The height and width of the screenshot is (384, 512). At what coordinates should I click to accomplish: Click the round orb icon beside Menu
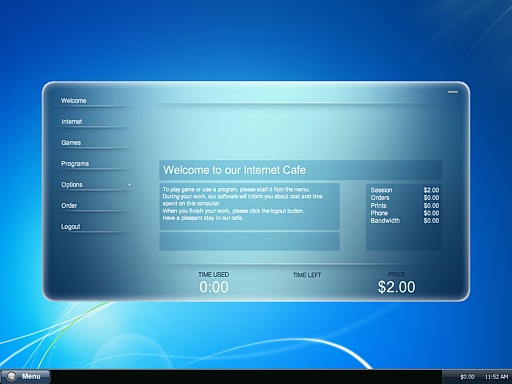pos(11,377)
